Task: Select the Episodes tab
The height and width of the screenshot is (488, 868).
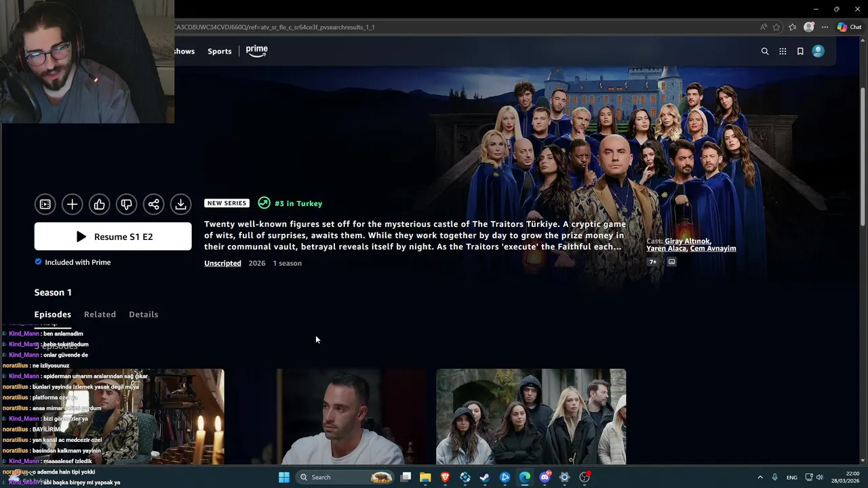Action: coord(53,314)
